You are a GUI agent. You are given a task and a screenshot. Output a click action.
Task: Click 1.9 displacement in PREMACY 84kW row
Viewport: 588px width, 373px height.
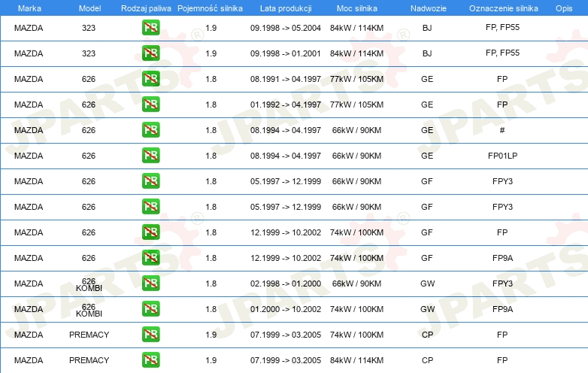(211, 360)
